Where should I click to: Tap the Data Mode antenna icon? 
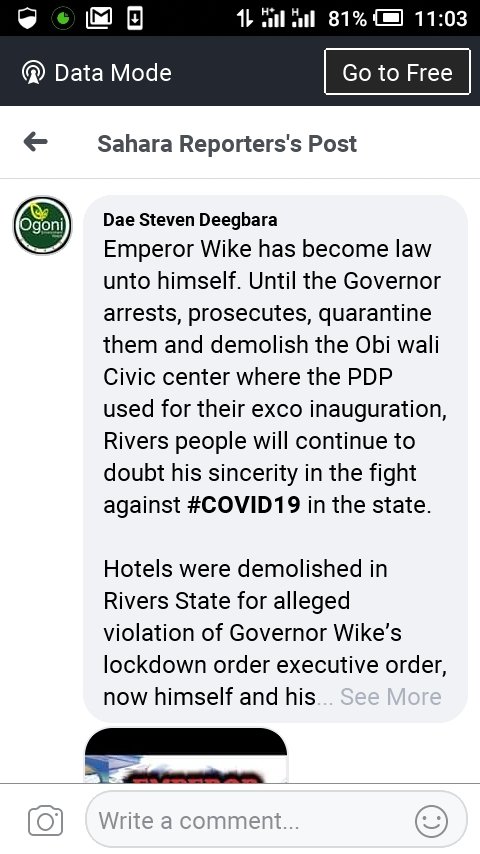tap(33, 72)
